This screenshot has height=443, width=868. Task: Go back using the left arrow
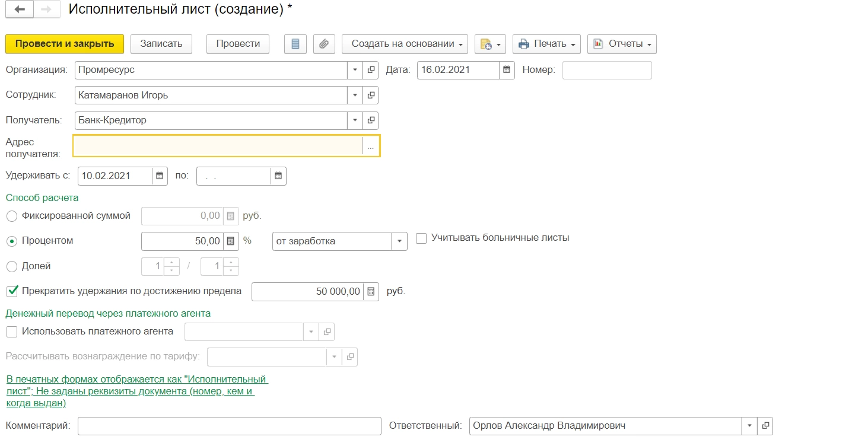pyautogui.click(x=20, y=10)
